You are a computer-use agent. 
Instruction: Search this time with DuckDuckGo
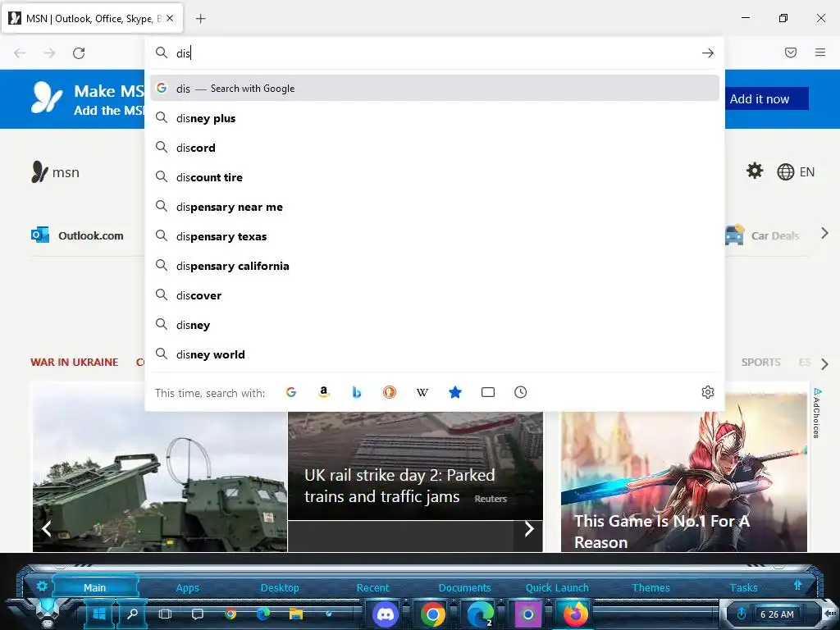390,392
